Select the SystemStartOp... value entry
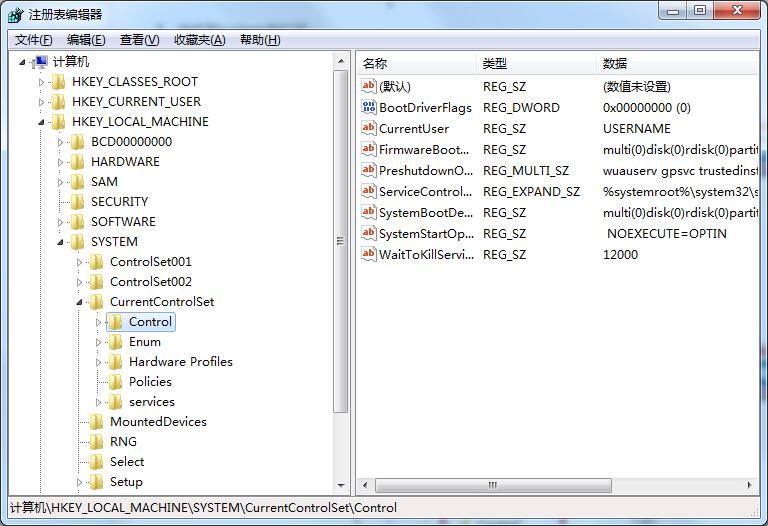Image resolution: width=768 pixels, height=526 pixels. pyautogui.click(x=426, y=234)
